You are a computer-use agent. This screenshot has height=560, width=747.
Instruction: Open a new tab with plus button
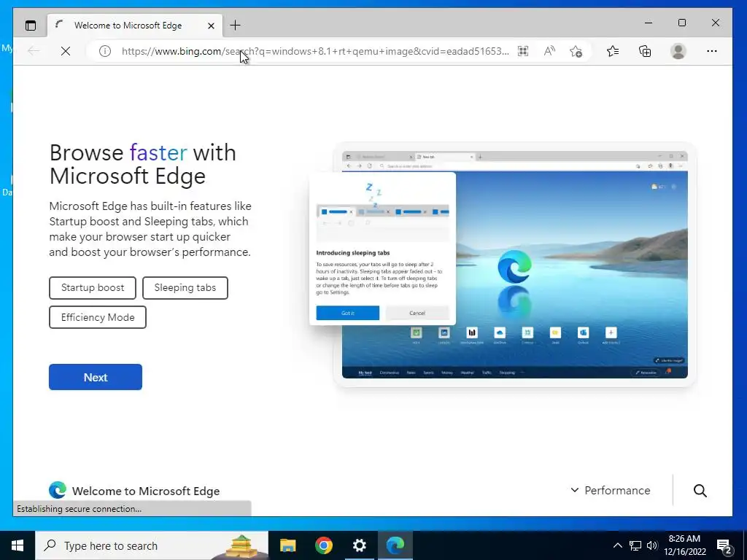[236, 26]
